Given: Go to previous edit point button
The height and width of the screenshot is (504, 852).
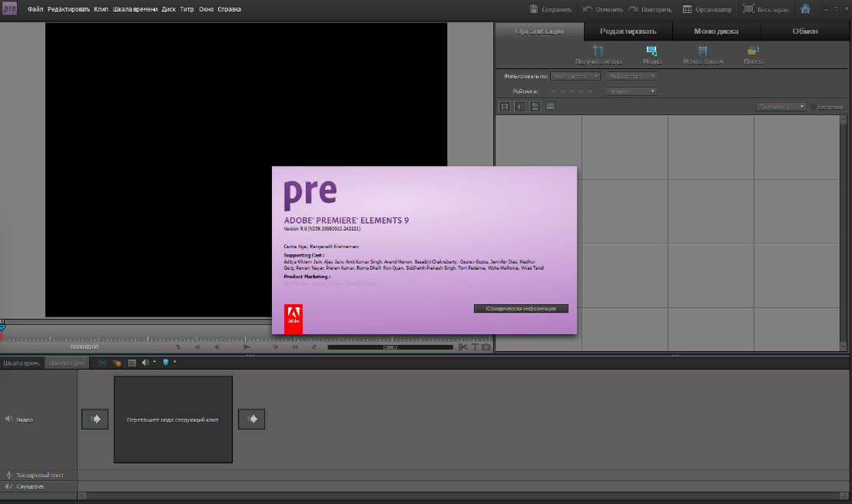Looking at the screenshot, I should point(178,347).
